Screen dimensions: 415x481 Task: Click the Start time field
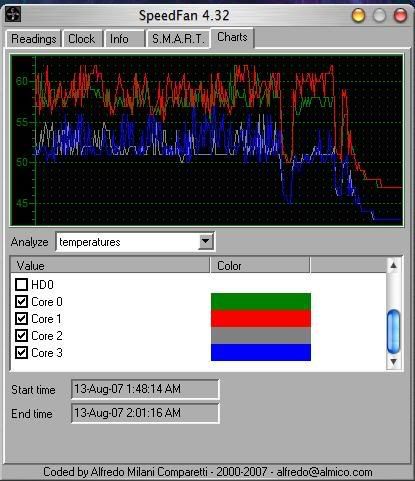(x=145, y=389)
